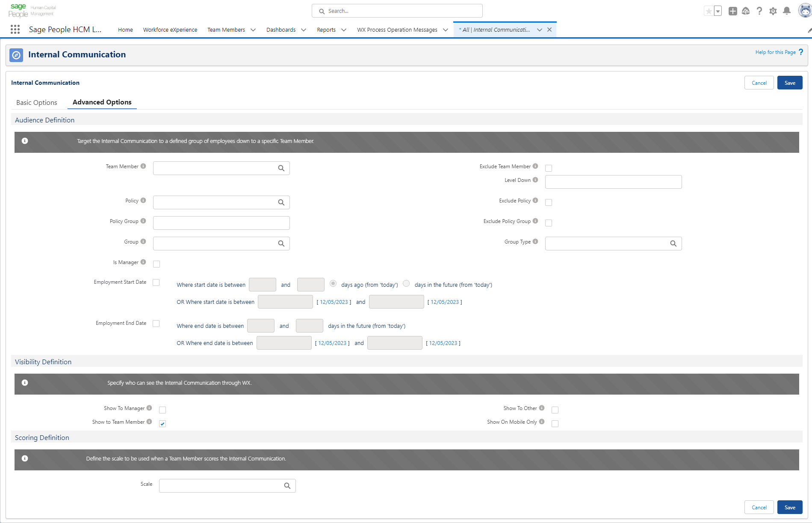Click the Level Down info icon

(535, 180)
